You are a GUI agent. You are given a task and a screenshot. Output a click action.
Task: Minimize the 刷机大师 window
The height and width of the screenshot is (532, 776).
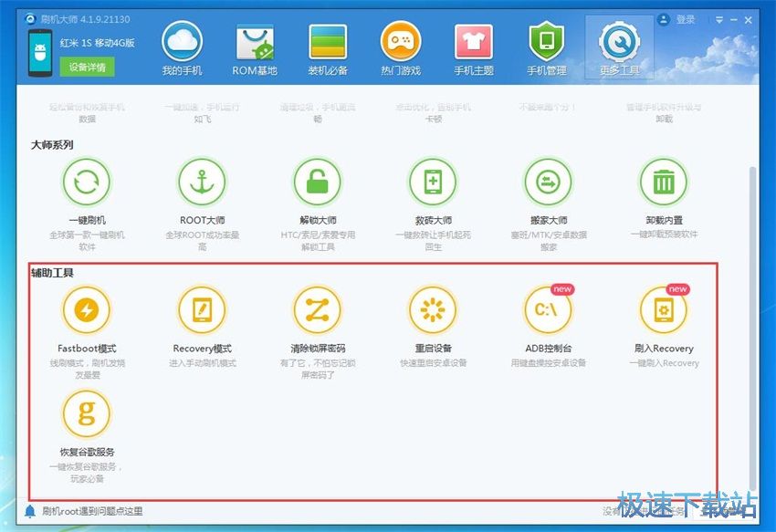[x=734, y=20]
